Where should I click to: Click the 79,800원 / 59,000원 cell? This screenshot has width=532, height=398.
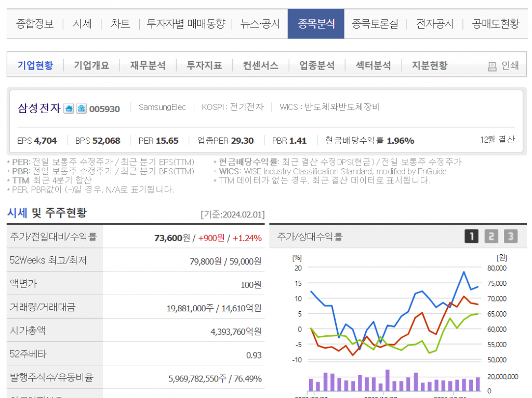coord(225,262)
